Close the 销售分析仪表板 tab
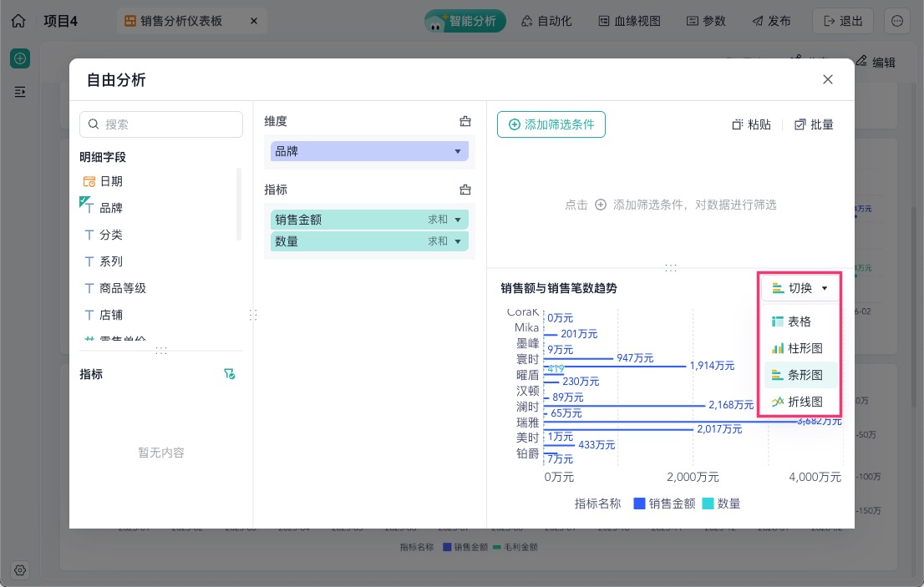924x587 pixels. 254,21
